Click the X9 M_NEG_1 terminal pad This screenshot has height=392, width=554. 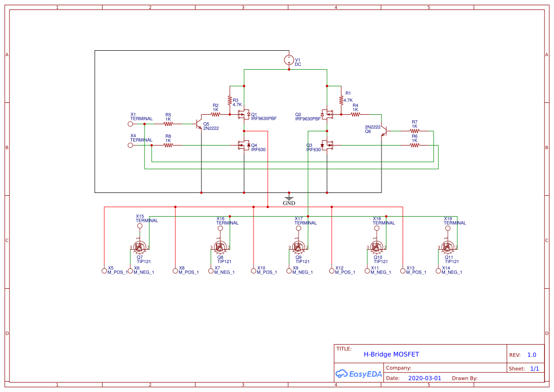tap(289, 271)
